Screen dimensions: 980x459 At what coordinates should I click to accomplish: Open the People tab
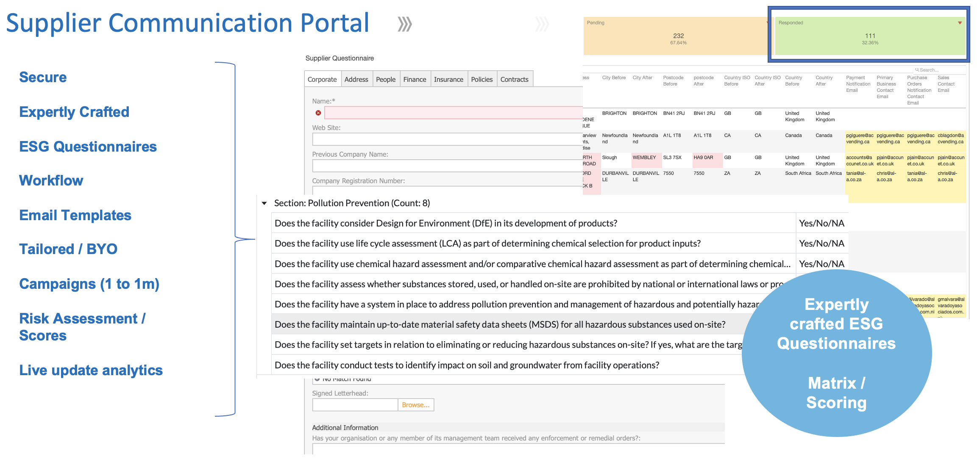coord(386,79)
